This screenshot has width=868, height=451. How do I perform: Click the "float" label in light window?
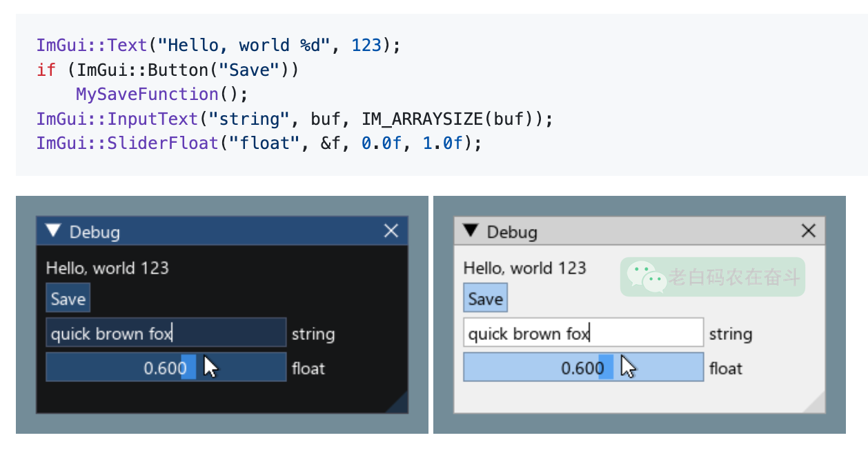pyautogui.click(x=726, y=368)
